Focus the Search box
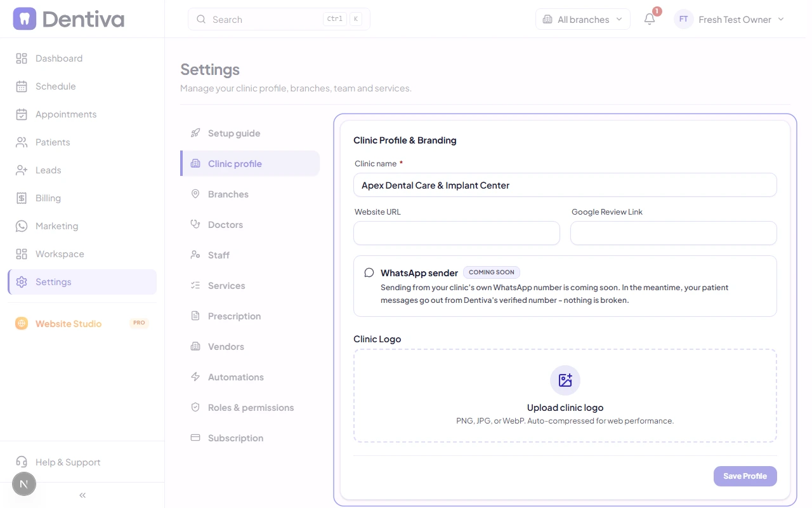This screenshot has height=508, width=812. click(x=279, y=19)
